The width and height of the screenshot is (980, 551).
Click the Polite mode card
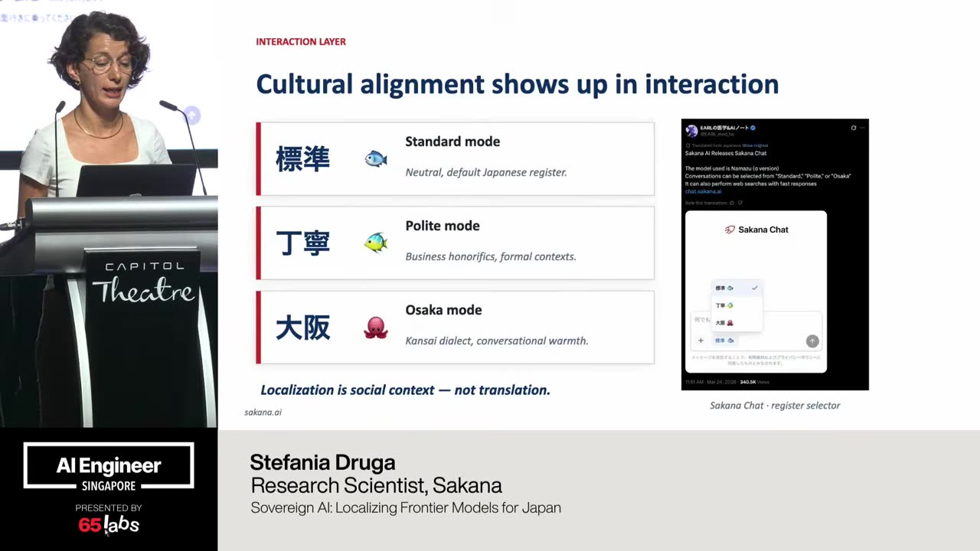point(455,243)
